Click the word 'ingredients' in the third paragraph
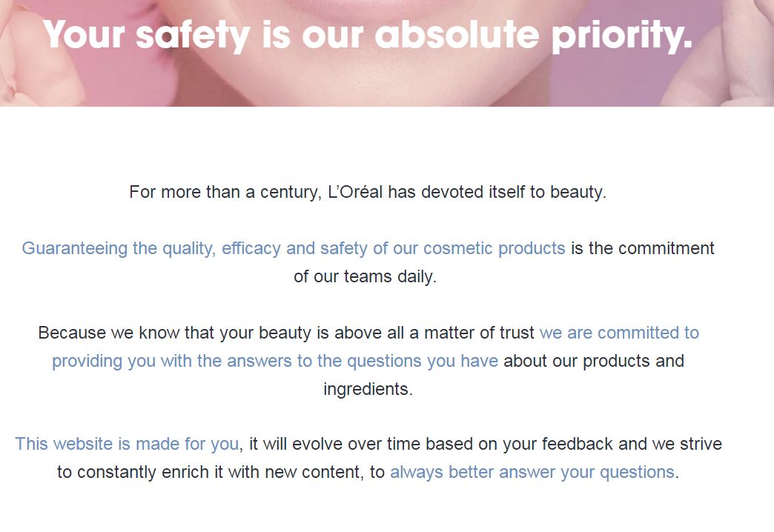774x532 pixels. click(x=368, y=390)
